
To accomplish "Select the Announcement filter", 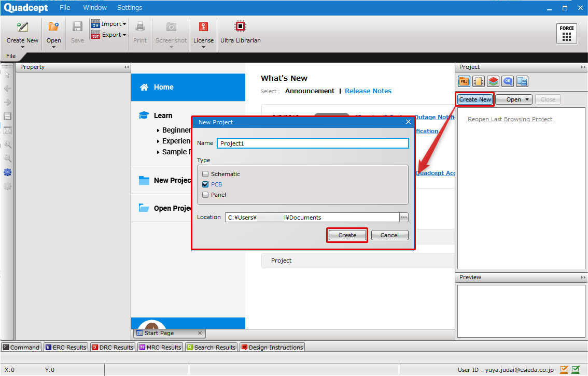I will tap(310, 91).
